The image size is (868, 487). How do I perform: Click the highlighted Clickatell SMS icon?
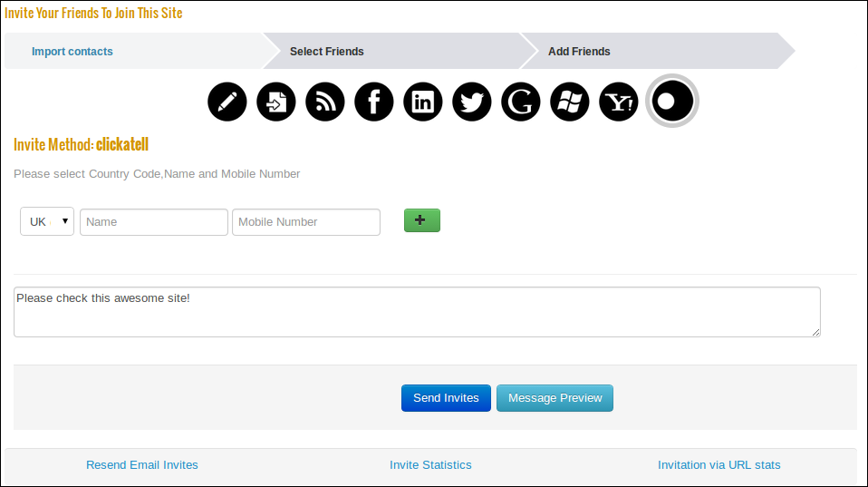pyautogui.click(x=671, y=101)
